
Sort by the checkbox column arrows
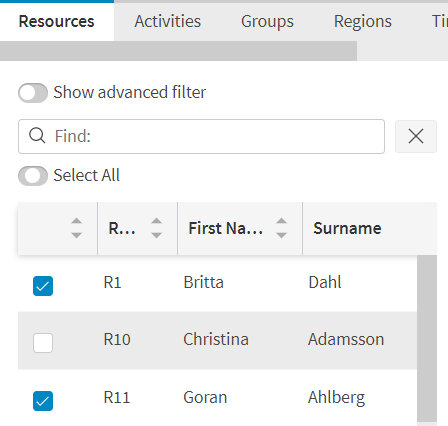coord(76,228)
